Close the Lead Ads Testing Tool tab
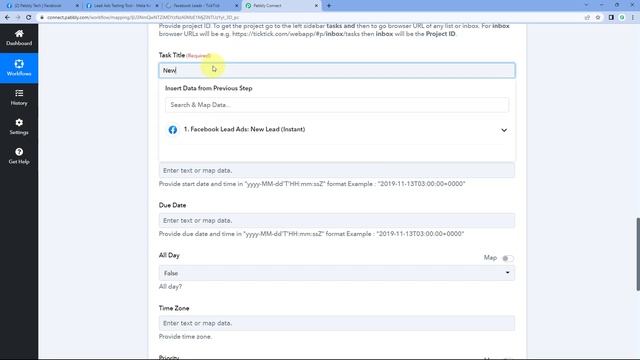 pos(157,6)
